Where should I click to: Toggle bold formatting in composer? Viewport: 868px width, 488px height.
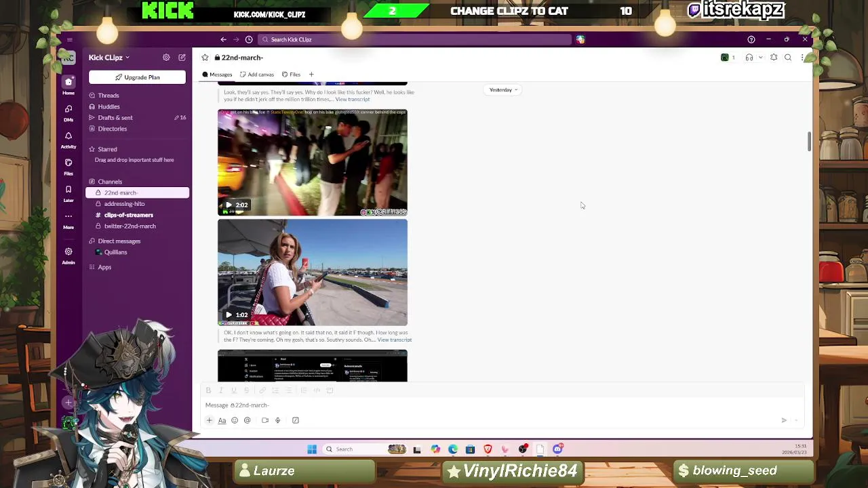pos(208,390)
